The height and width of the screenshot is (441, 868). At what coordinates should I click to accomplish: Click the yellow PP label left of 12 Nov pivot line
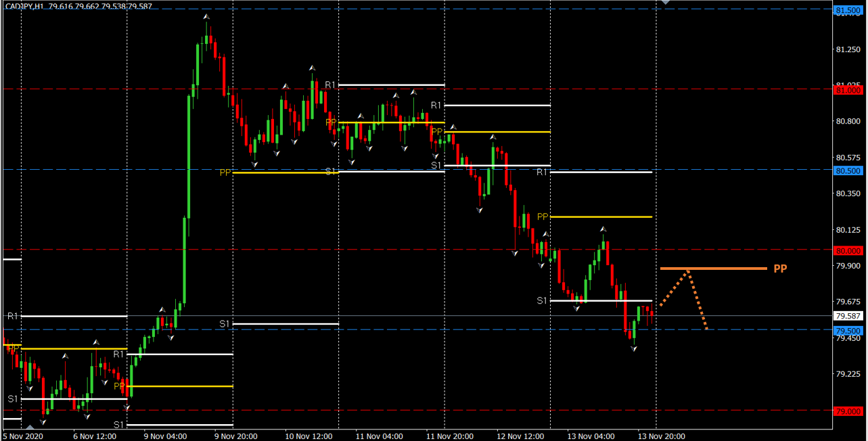pyautogui.click(x=542, y=216)
